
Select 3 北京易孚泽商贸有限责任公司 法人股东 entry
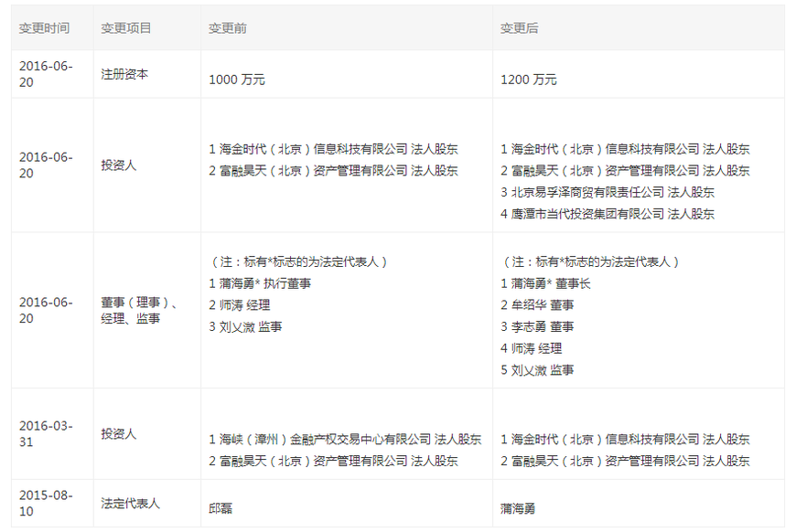tap(608, 192)
